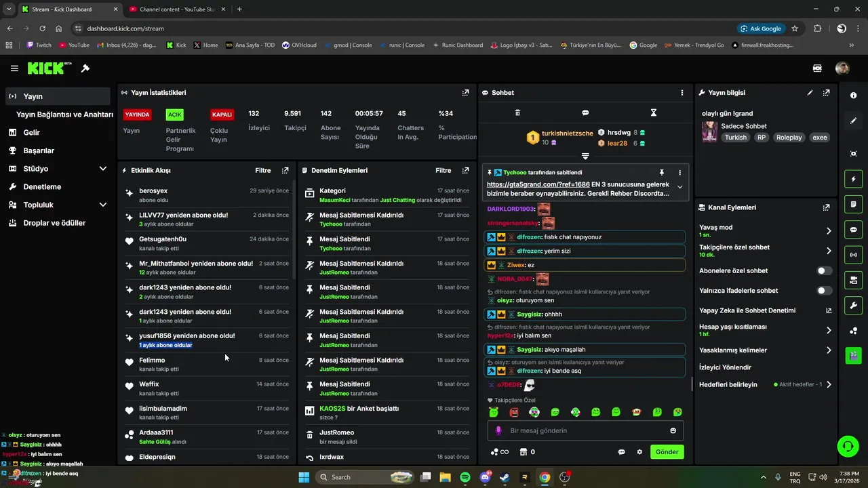The image size is (868, 488).
Task: Open Yasaklanmış kelimeler arrow
Action: 829,350
